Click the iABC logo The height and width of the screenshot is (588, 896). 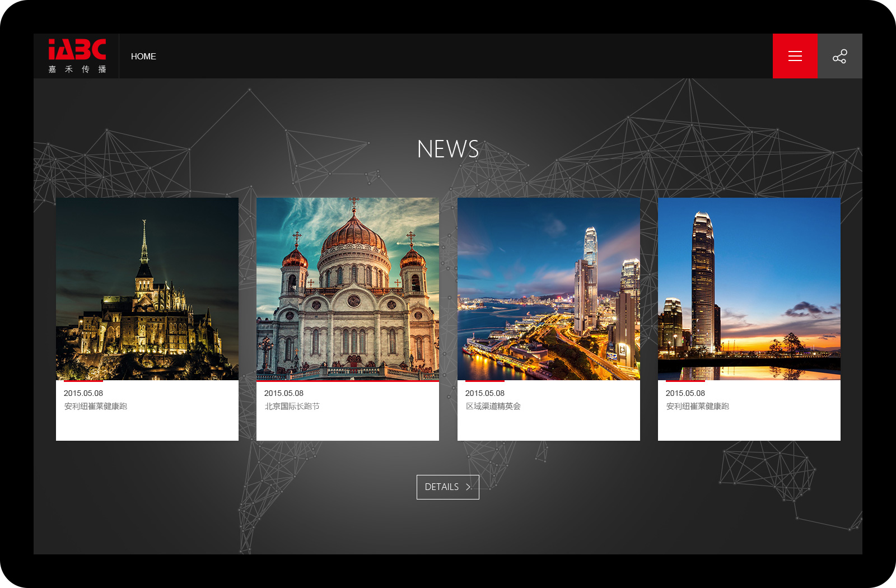(77, 49)
